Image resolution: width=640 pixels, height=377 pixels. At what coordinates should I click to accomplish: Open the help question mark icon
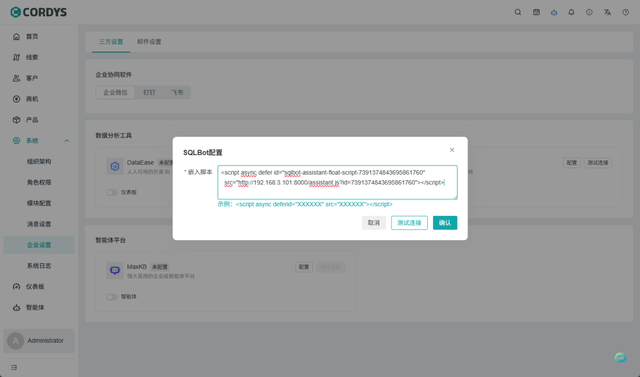coord(625,12)
